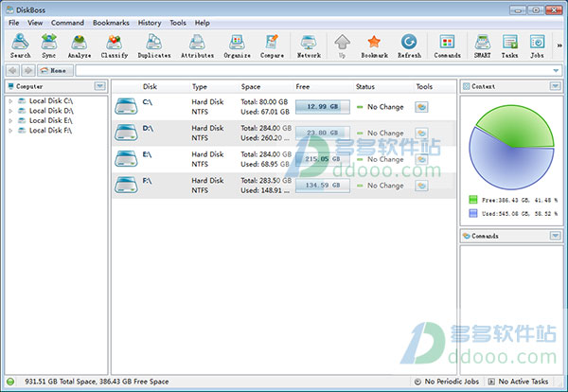Open the Compare tool
568x392 pixels.
pos(272,46)
